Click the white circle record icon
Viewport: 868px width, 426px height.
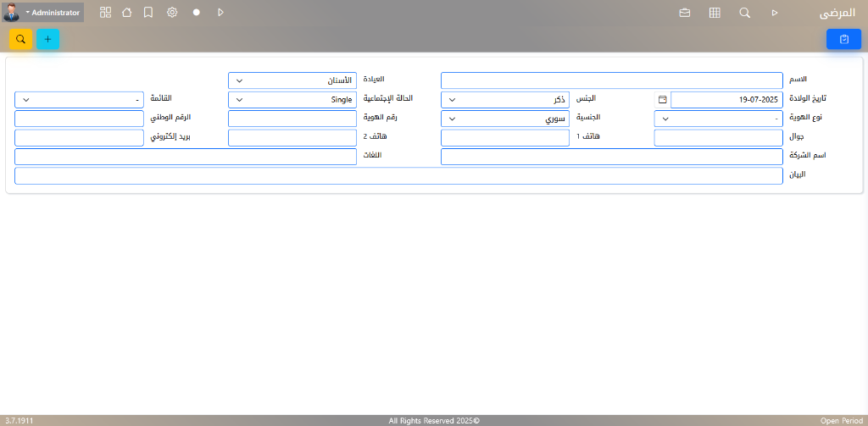[x=196, y=13]
